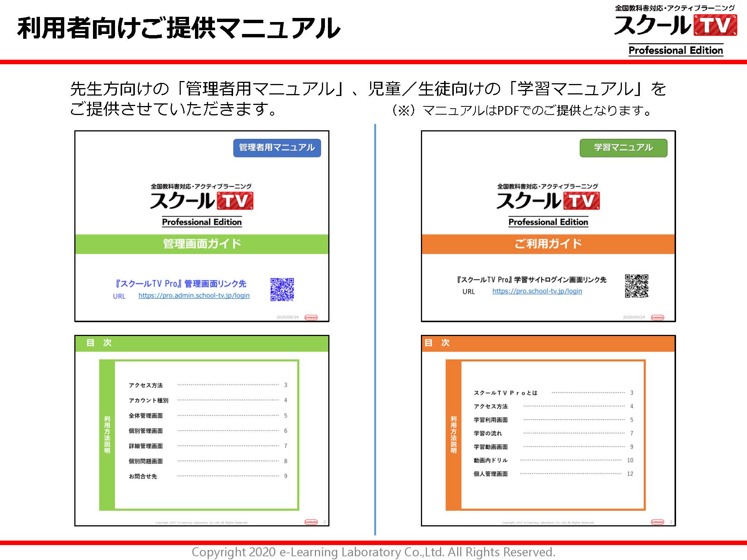The width and height of the screenshot is (747, 560).
Task: Select 学習動画画面 contents entry
Action: (490, 447)
